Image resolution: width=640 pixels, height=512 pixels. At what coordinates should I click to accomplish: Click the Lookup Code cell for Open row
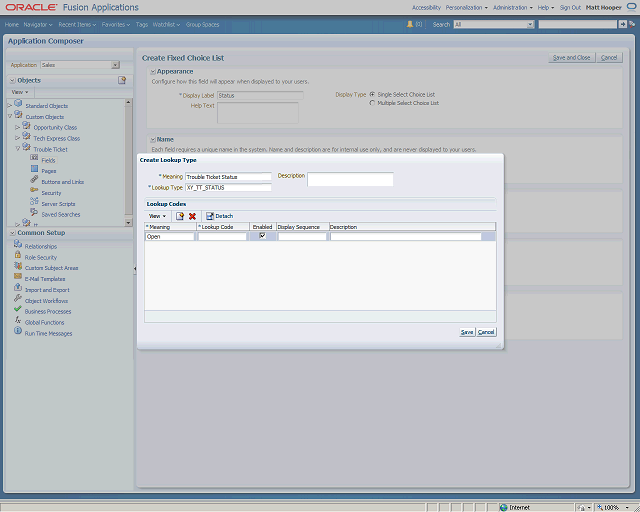(222, 236)
